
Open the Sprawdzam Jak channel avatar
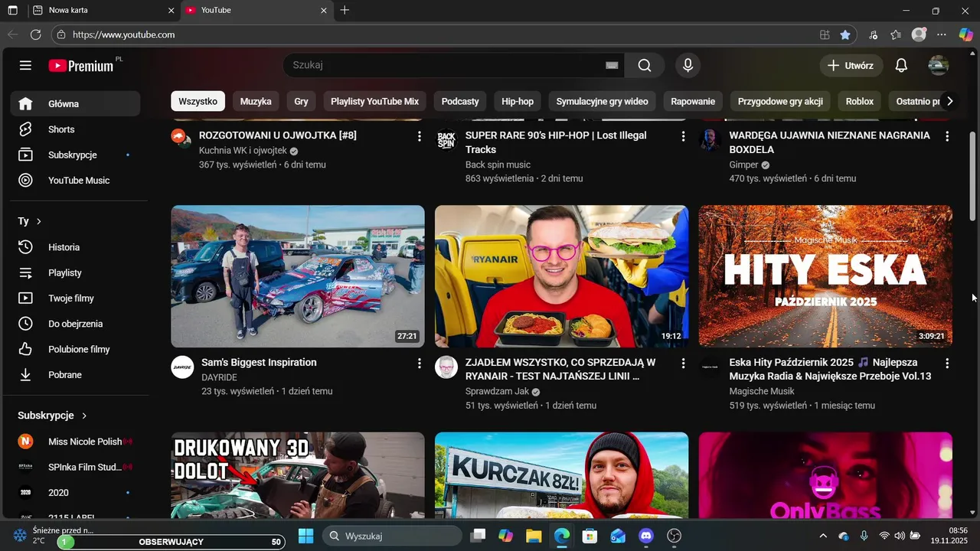(x=446, y=367)
